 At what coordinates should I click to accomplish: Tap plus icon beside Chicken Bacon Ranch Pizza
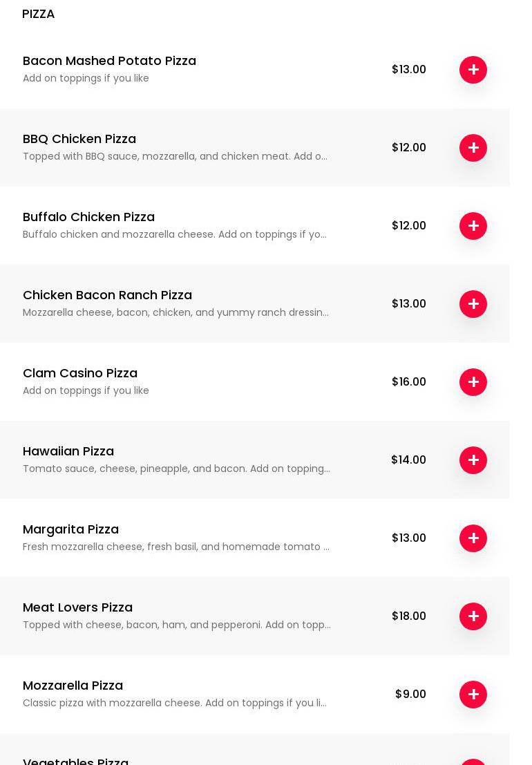click(x=473, y=304)
